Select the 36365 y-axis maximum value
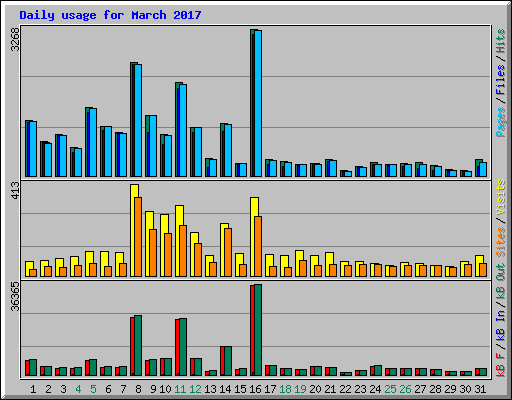The image size is (512, 400). click(x=15, y=296)
